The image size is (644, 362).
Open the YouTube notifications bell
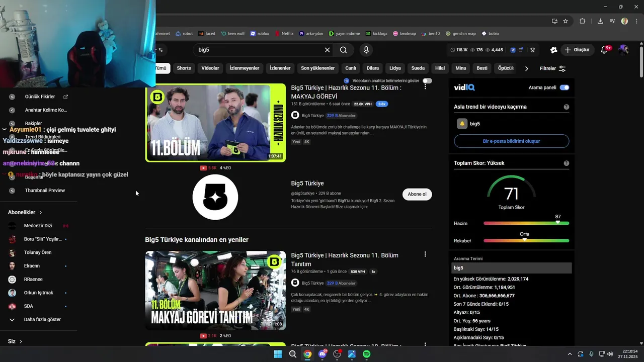[x=605, y=50]
